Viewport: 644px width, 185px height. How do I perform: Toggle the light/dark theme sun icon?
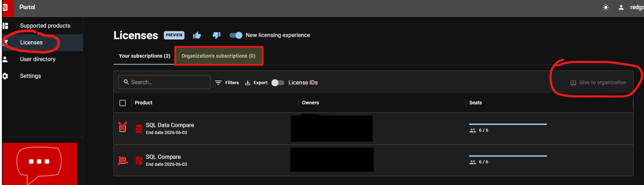606,7
